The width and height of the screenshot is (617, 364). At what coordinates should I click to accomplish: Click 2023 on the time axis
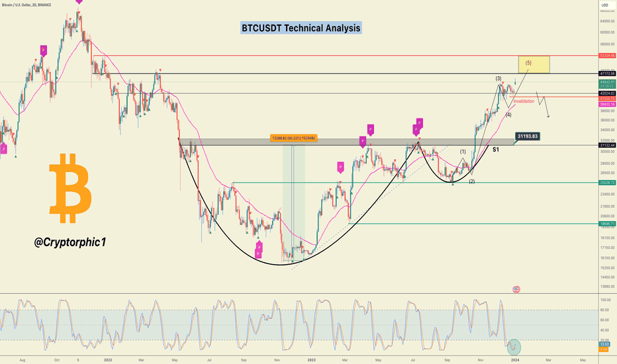click(x=311, y=359)
